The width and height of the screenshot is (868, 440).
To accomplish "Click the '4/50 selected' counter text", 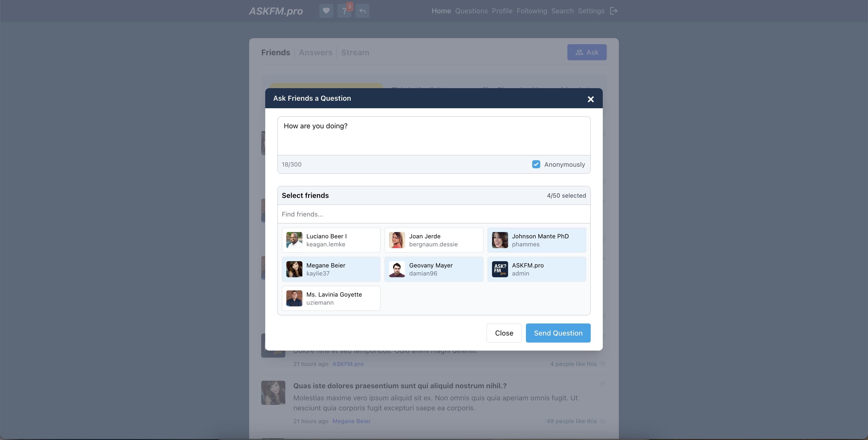I will tap(566, 195).
